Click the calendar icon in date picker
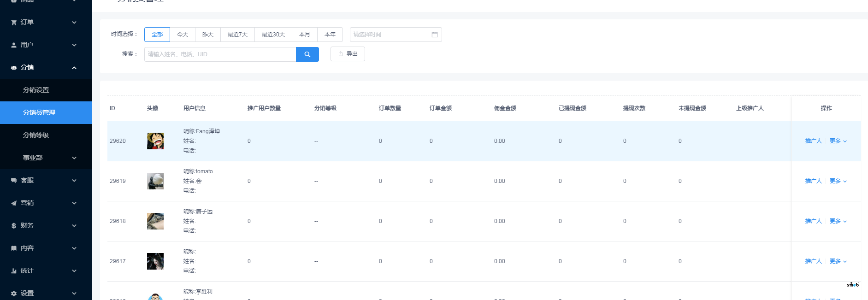 point(434,35)
